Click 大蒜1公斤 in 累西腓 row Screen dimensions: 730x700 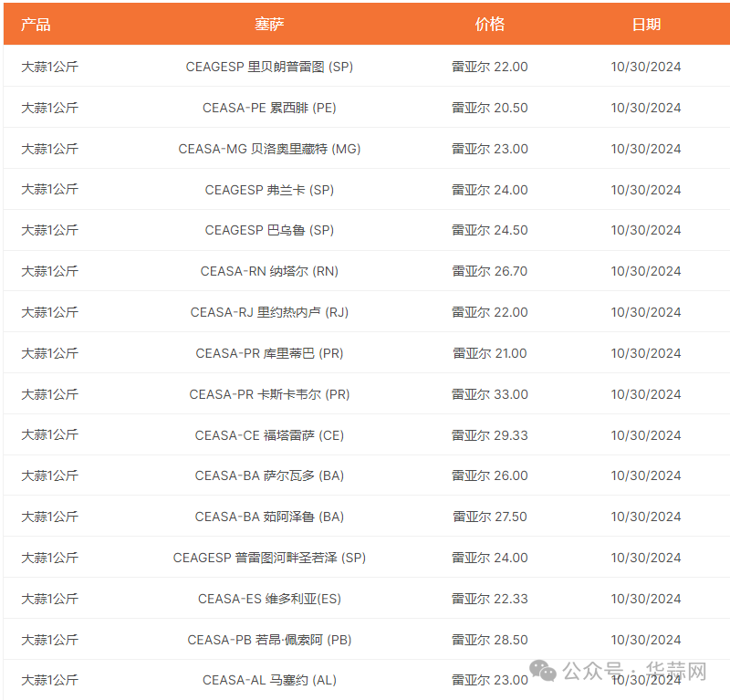[x=50, y=108]
